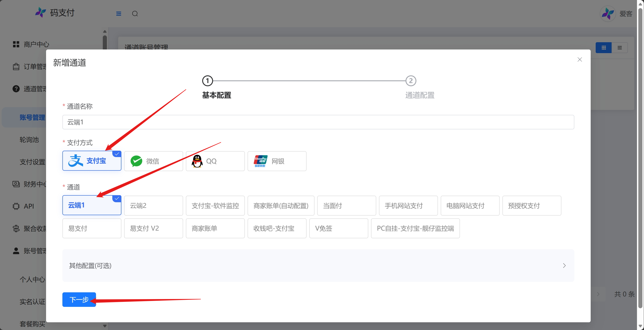Choose the 商家账单 channel

click(x=215, y=228)
